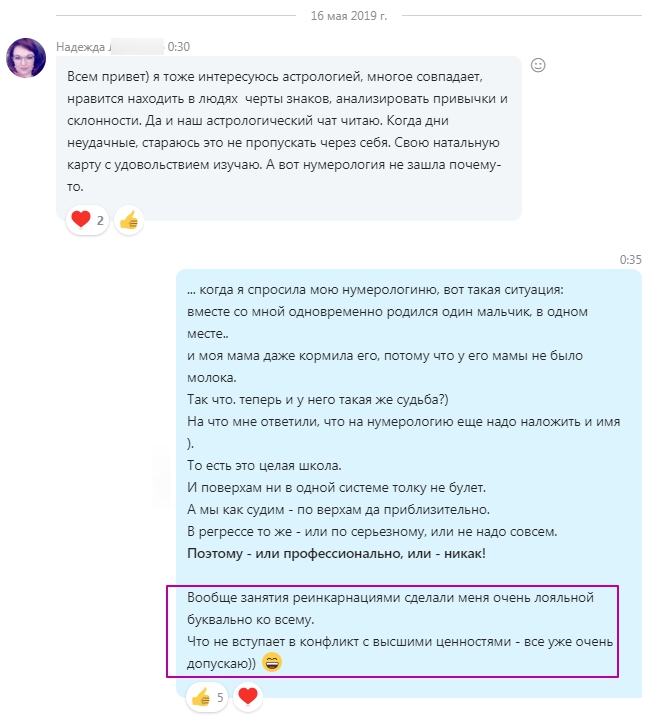The image size is (646, 722).
Task: Click heart reaction on Надежда's message
Action: (x=79, y=221)
